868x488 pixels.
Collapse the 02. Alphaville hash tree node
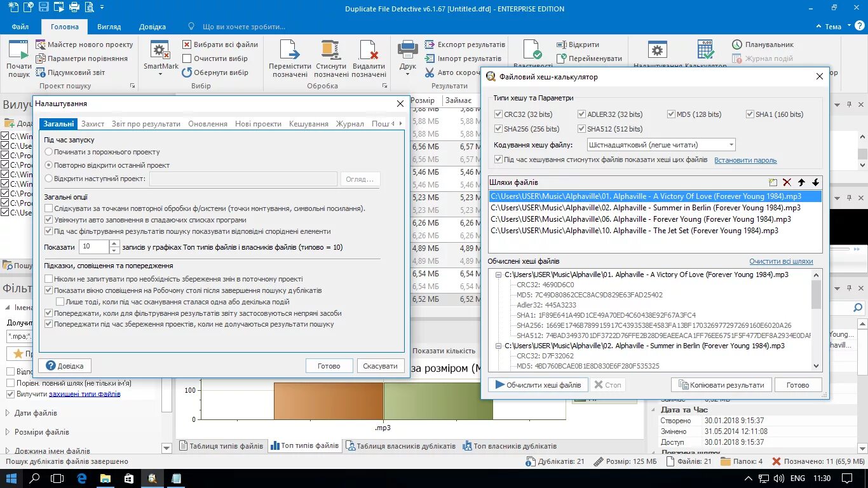click(x=499, y=346)
